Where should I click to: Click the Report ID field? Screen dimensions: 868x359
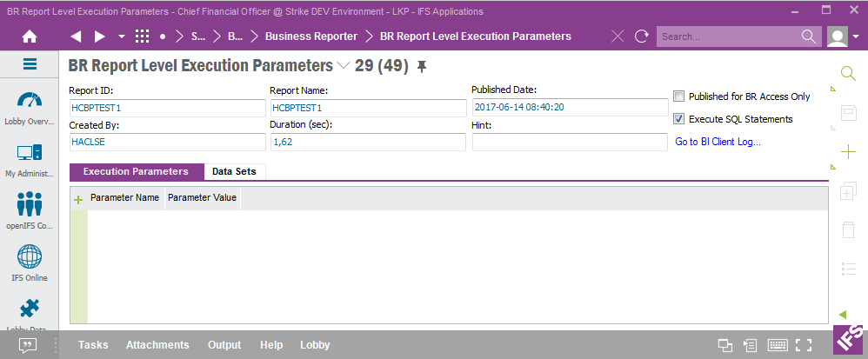click(168, 108)
